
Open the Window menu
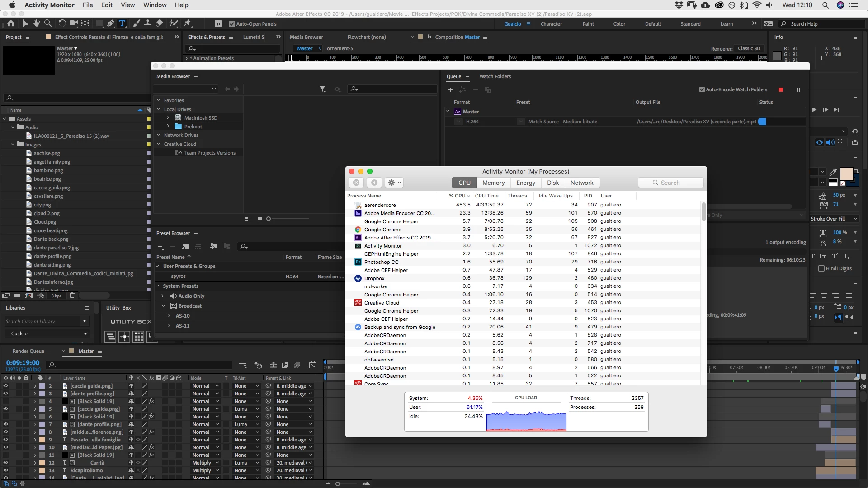[155, 5]
